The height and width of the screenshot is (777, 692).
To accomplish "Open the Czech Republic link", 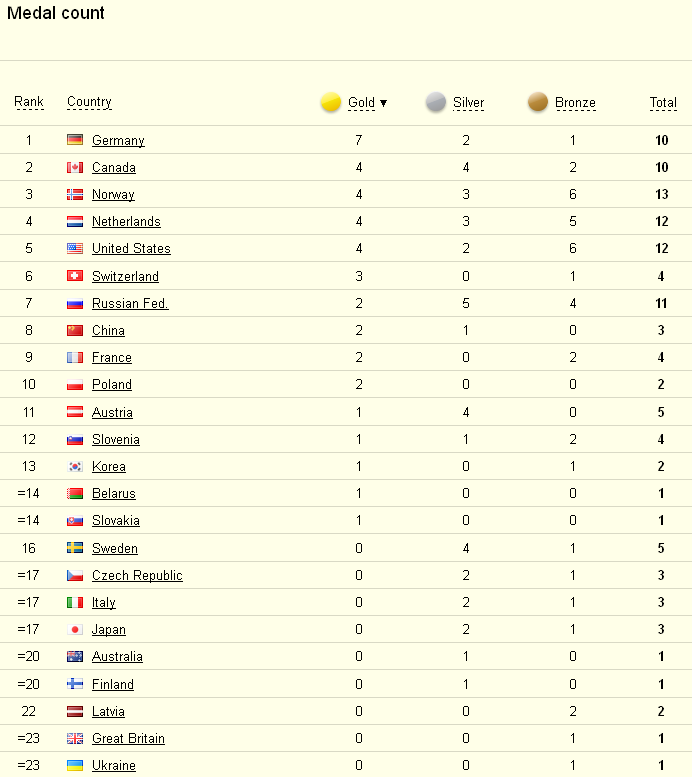I will [x=137, y=575].
